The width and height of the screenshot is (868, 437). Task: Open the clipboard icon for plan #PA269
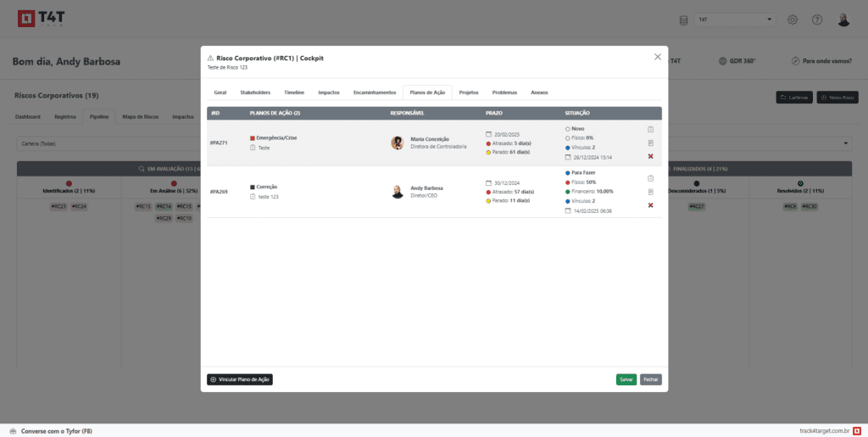point(650,178)
